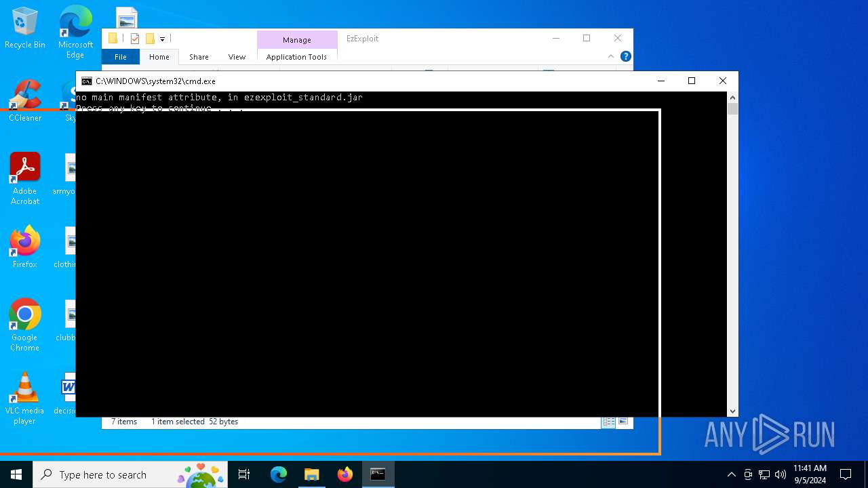The height and width of the screenshot is (488, 868).
Task: Show hidden system tray icons
Action: 731,474
